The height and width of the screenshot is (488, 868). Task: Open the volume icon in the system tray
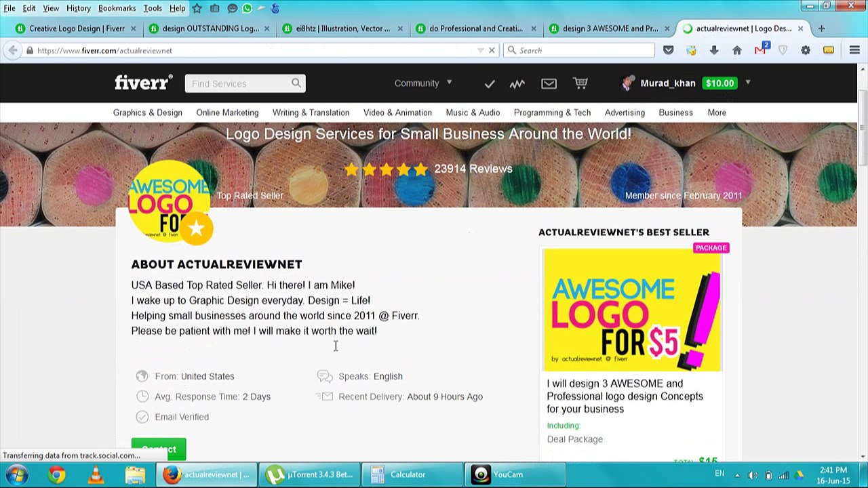pos(752,475)
